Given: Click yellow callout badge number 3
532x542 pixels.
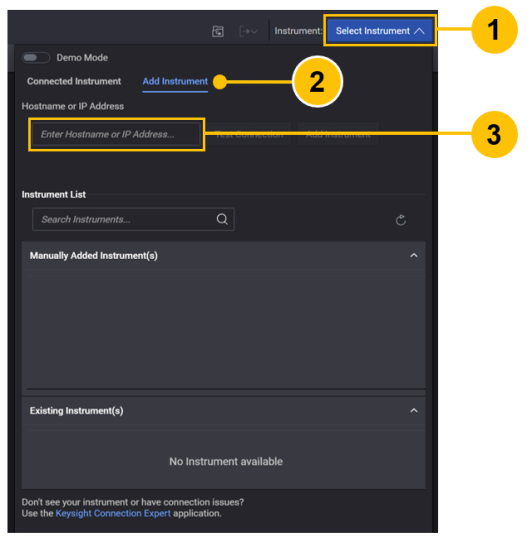Looking at the screenshot, I should [x=494, y=134].
